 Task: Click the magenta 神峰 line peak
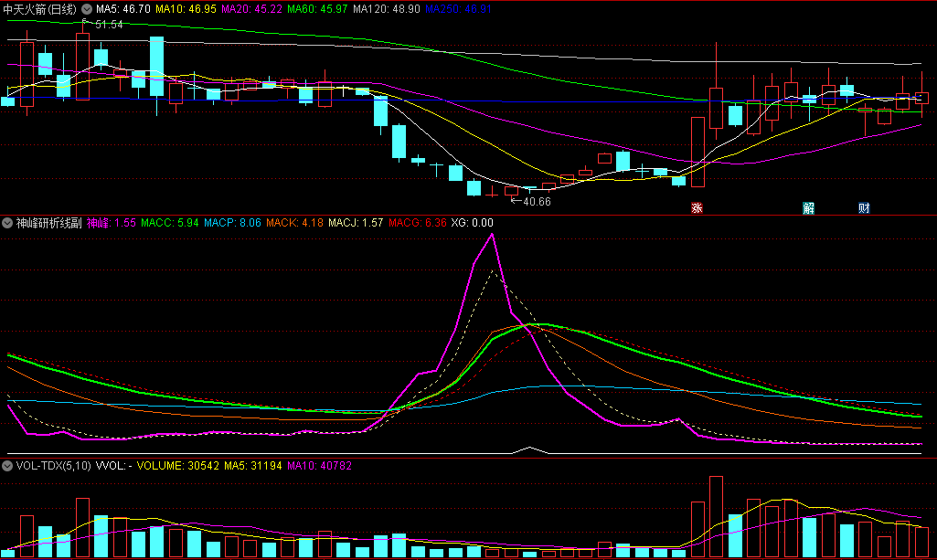click(x=492, y=235)
